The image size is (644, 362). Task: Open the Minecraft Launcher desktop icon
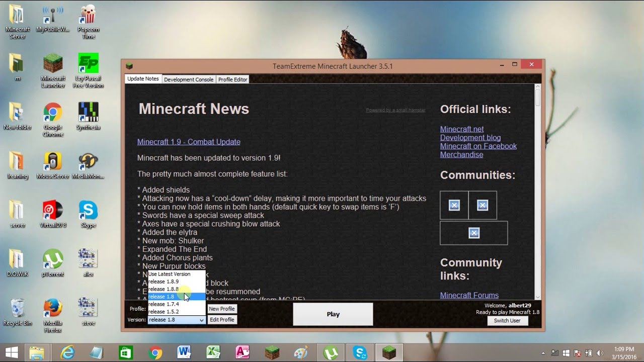53,71
